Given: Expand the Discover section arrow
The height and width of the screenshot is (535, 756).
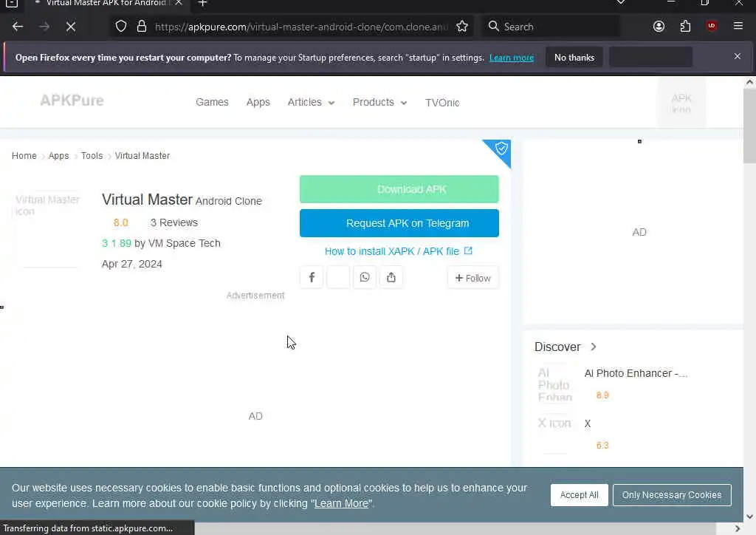Looking at the screenshot, I should pos(594,347).
